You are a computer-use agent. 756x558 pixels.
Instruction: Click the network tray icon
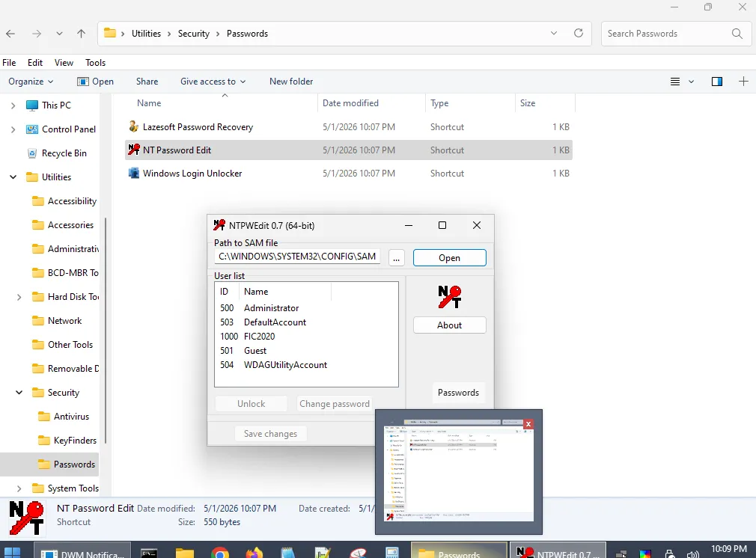coord(621,554)
